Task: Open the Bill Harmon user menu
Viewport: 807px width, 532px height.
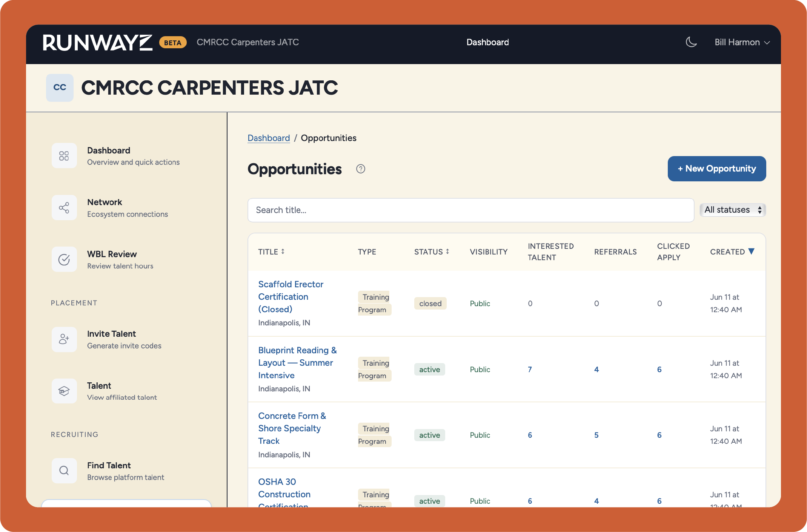Action: click(742, 42)
